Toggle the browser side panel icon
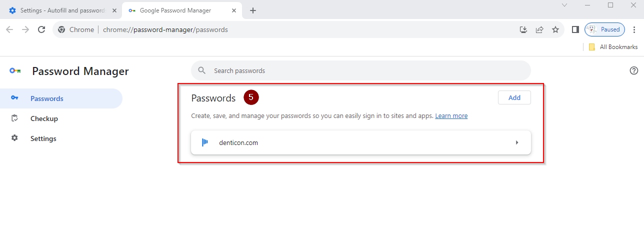644x241 pixels. coord(575,29)
